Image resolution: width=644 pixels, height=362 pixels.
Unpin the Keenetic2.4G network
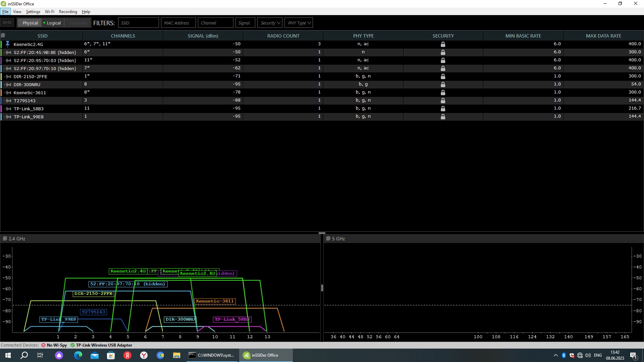[7, 44]
